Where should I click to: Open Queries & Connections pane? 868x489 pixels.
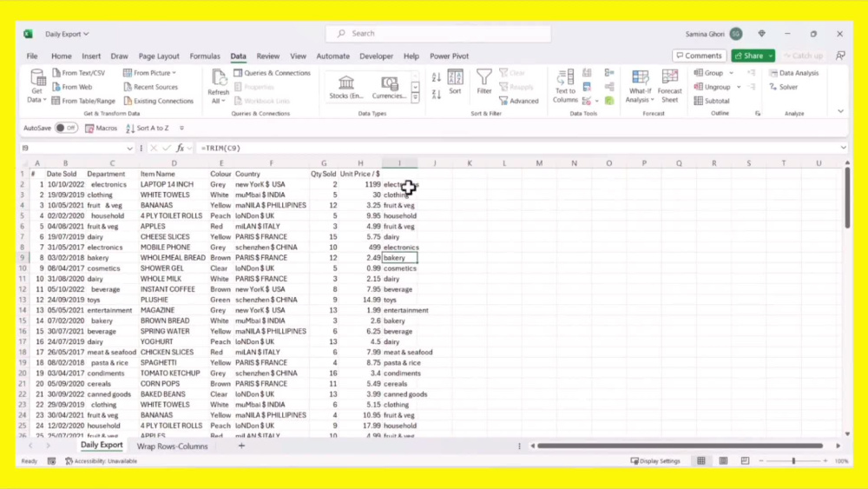pyautogui.click(x=272, y=73)
